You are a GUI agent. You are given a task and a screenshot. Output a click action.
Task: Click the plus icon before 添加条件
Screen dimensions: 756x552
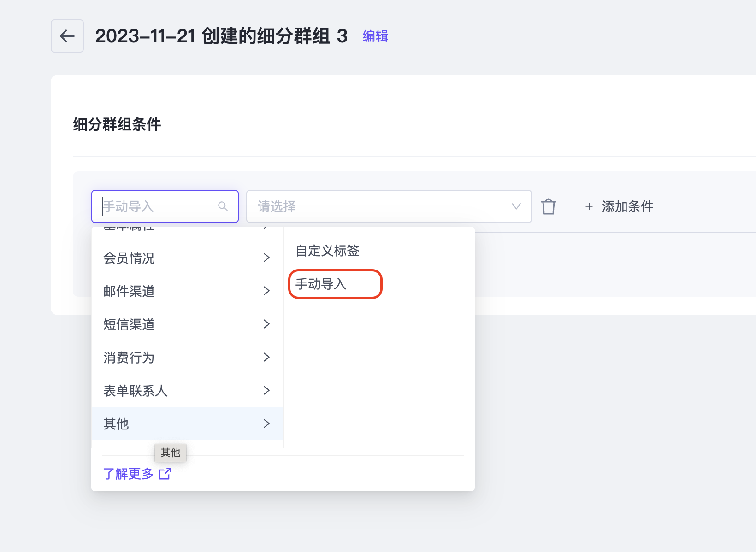point(589,206)
